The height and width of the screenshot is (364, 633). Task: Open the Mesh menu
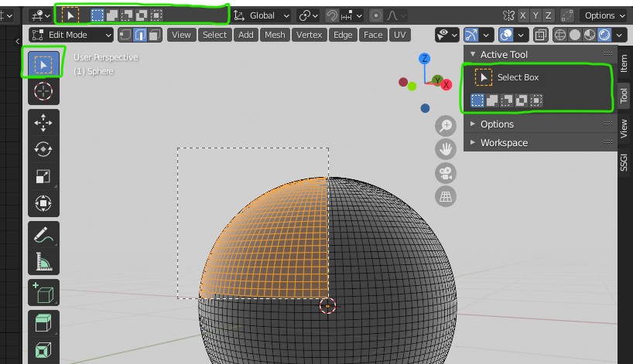pos(275,35)
